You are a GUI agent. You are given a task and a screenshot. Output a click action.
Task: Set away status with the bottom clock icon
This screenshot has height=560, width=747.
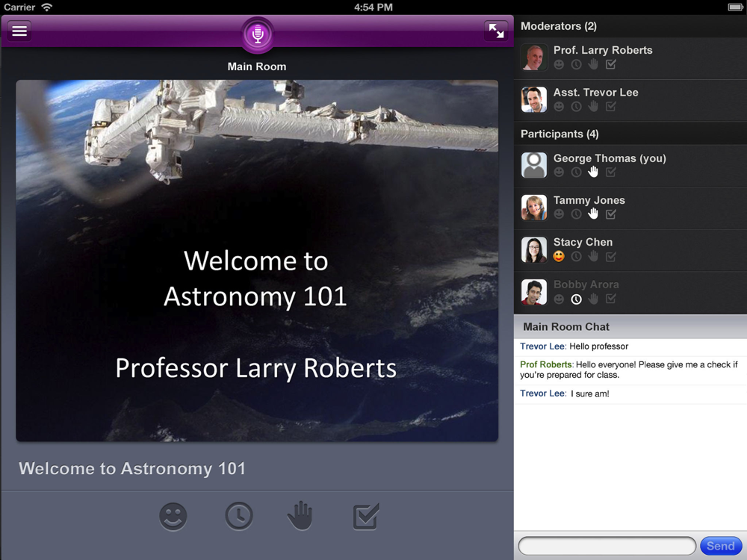click(x=239, y=516)
